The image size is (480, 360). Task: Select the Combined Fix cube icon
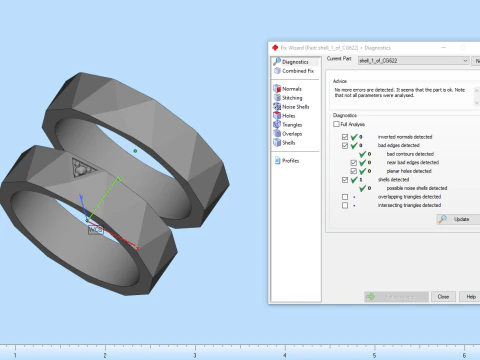277,71
